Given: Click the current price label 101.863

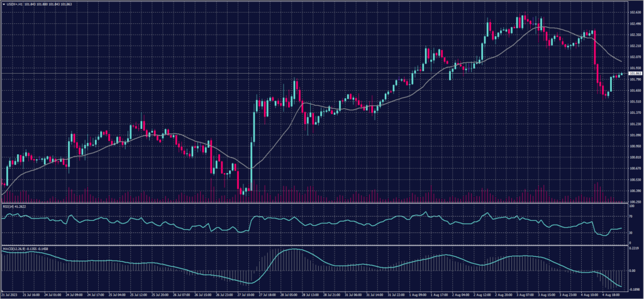Looking at the screenshot, I should (x=635, y=74).
